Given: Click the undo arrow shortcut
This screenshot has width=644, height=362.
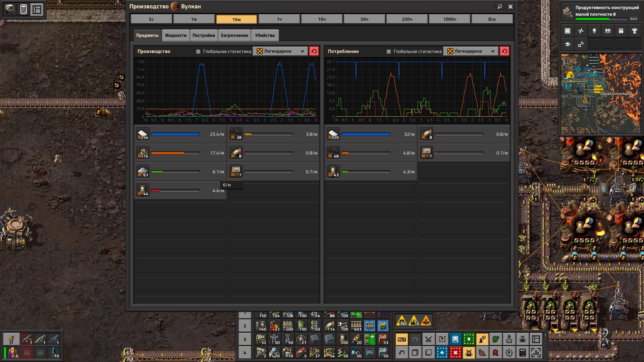Looking at the screenshot, I should 401,353.
